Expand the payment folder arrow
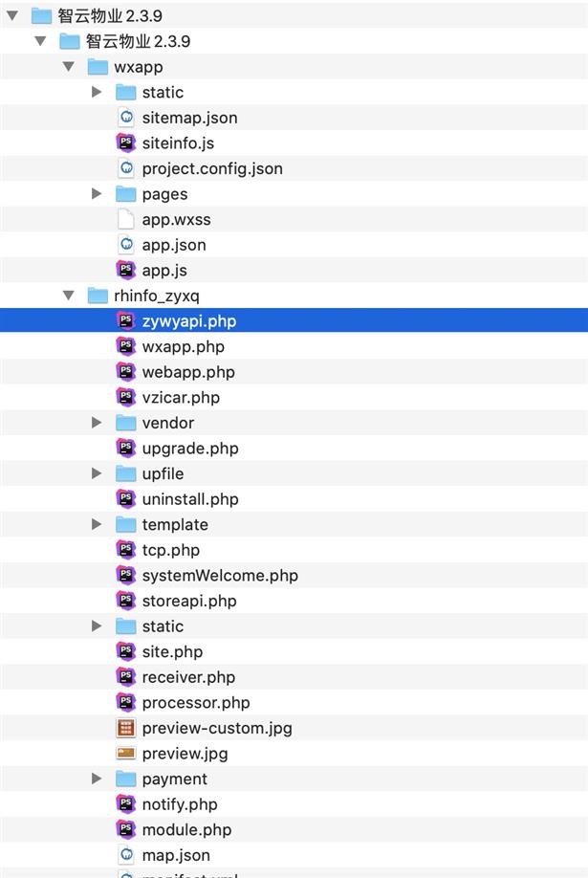588x878 pixels. tap(97, 779)
